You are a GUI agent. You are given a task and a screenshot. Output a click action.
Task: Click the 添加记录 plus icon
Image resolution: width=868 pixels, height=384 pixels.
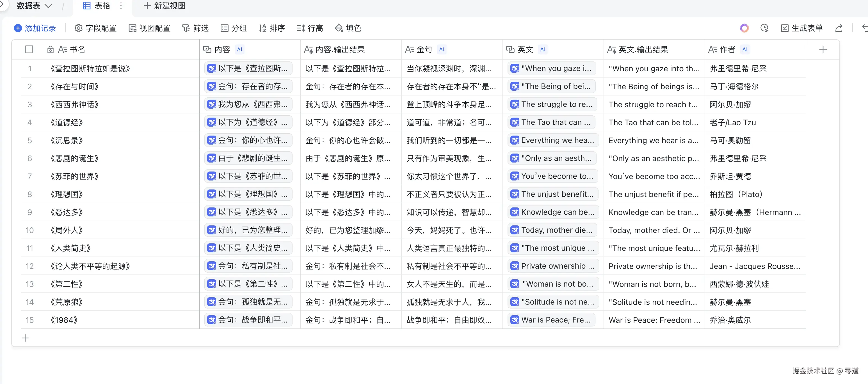[x=18, y=28]
